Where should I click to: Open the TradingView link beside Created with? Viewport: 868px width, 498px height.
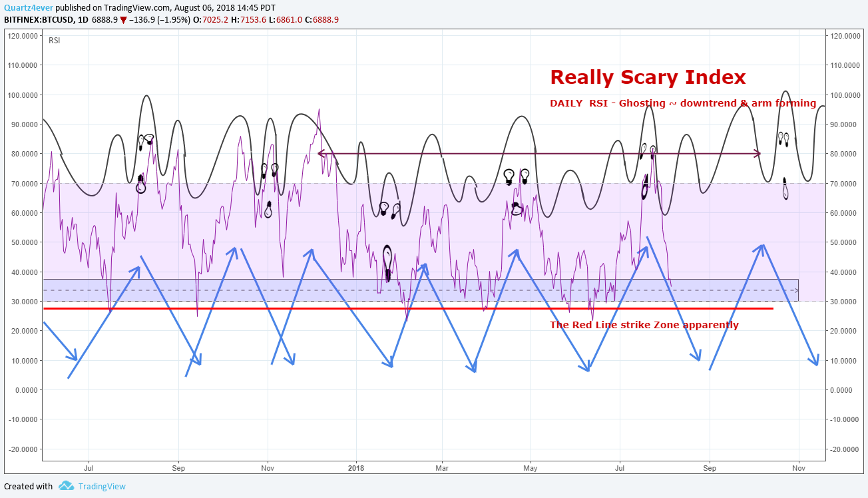102,487
